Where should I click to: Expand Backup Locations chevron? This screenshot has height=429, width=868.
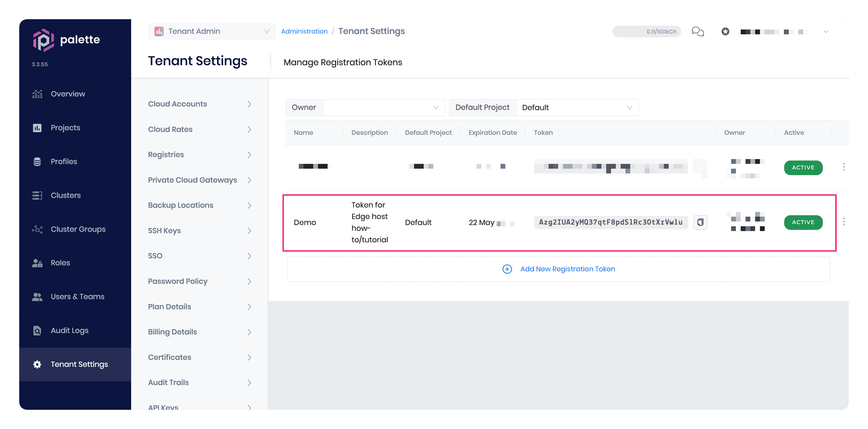click(x=249, y=205)
